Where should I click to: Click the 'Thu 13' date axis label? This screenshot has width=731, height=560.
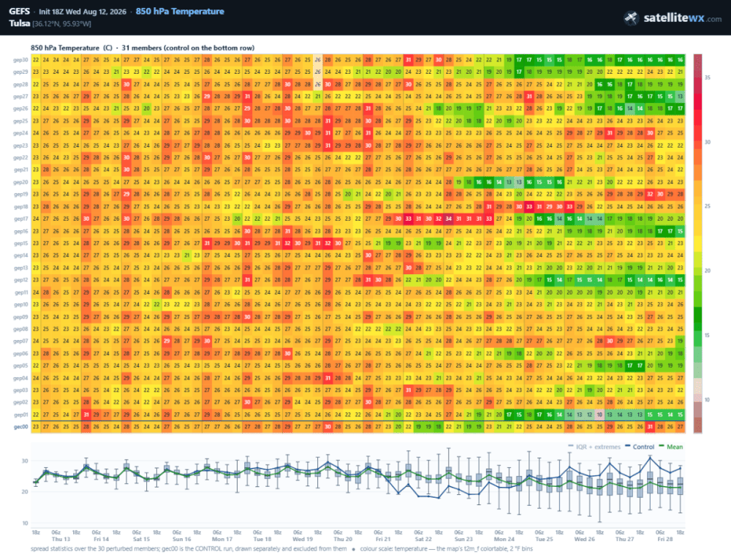click(x=61, y=539)
